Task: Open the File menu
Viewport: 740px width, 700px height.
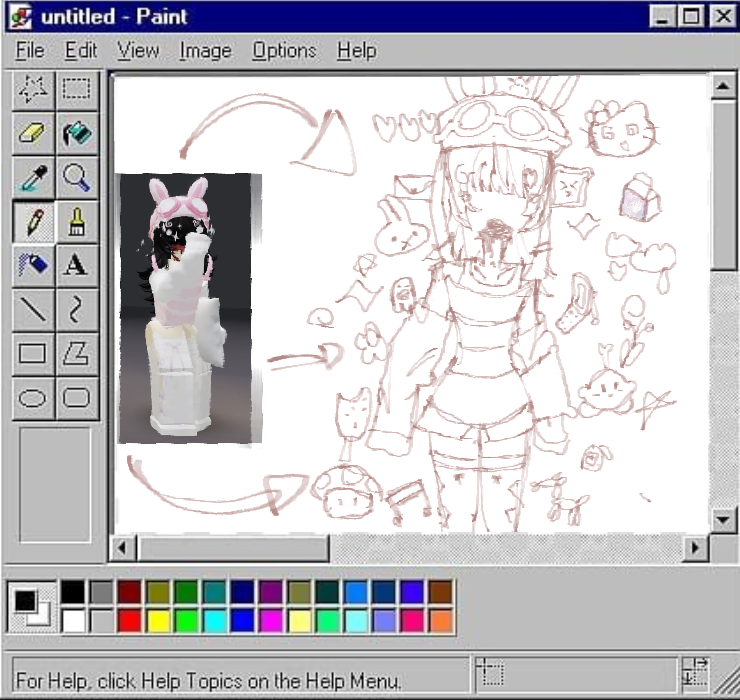Action: click(30, 50)
